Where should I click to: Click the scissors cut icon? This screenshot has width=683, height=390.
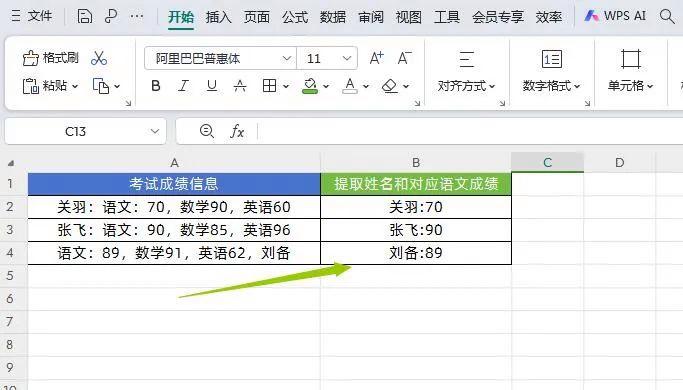pos(99,58)
